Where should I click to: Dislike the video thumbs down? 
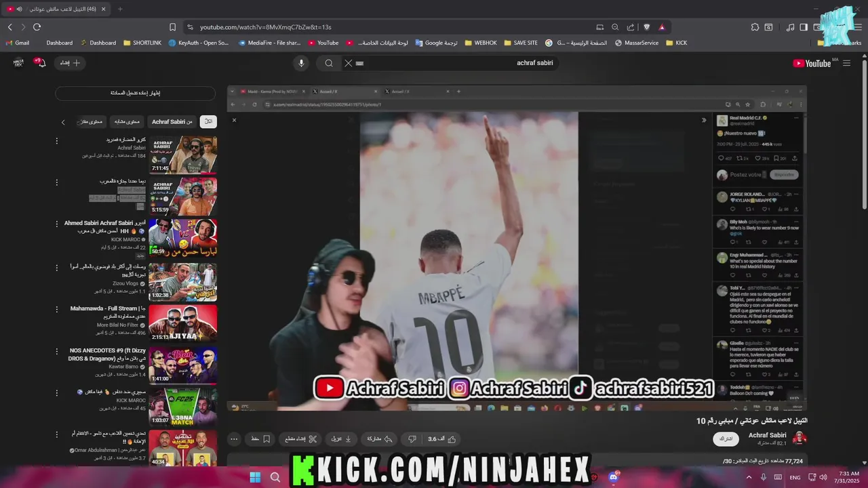click(412, 439)
